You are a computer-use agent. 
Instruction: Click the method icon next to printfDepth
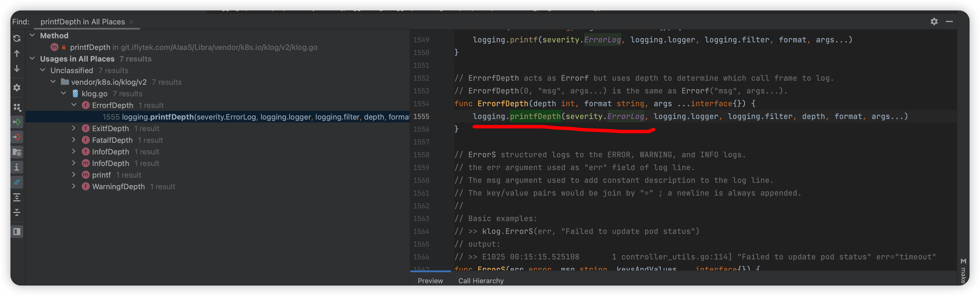(54, 47)
